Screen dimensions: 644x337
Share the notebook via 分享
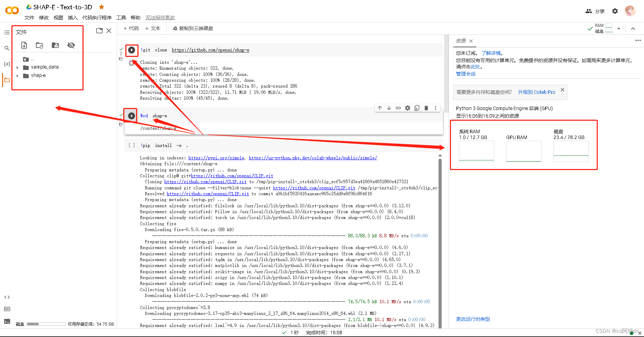[595, 11]
